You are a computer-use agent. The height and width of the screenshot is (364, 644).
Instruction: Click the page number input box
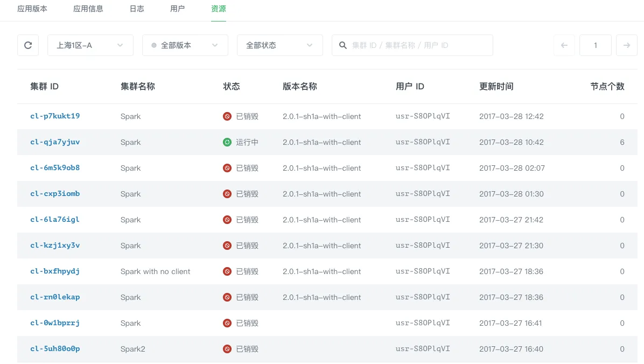coord(595,45)
